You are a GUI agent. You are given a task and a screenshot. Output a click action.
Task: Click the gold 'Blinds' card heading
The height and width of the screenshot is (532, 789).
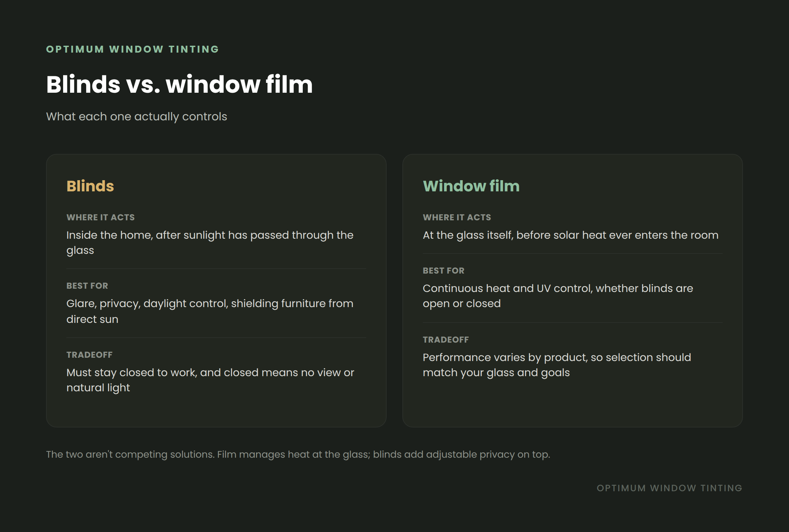pyautogui.click(x=90, y=186)
